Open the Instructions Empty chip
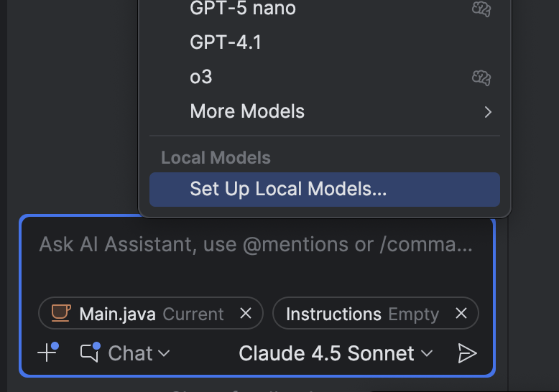The image size is (559, 392). coord(361,314)
